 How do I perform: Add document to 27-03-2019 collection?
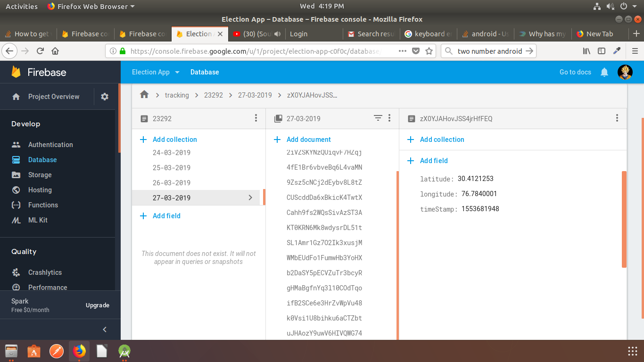tap(309, 140)
